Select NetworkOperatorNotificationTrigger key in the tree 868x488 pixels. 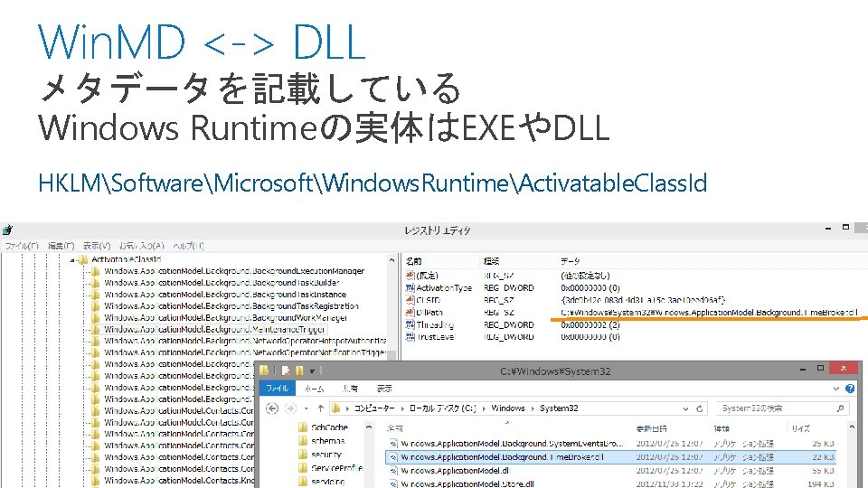pyautogui.click(x=245, y=352)
